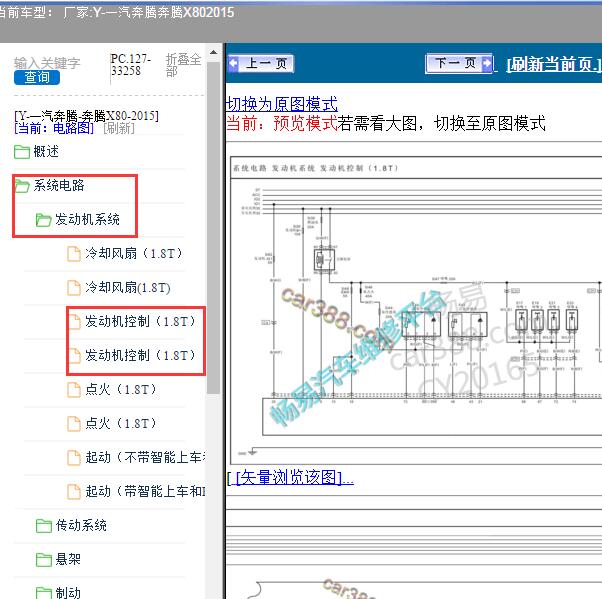This screenshot has height=599, width=602.
Task: Open 起动（带智能上车和 entry
Action: pos(145,491)
